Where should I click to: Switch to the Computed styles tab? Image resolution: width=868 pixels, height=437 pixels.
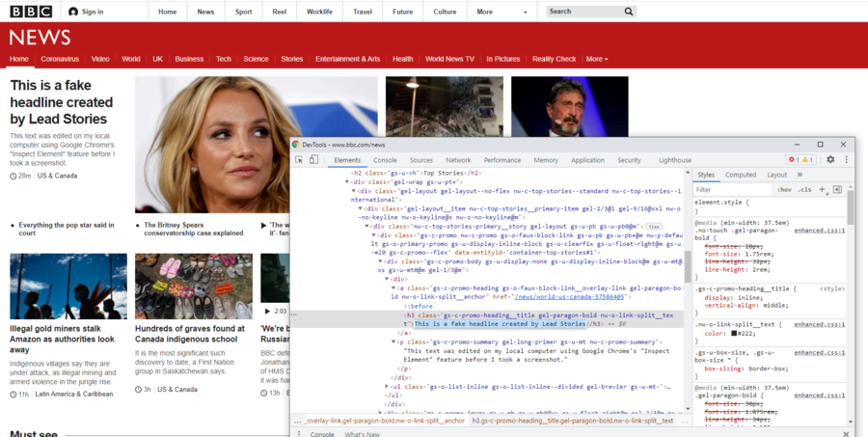tap(741, 175)
